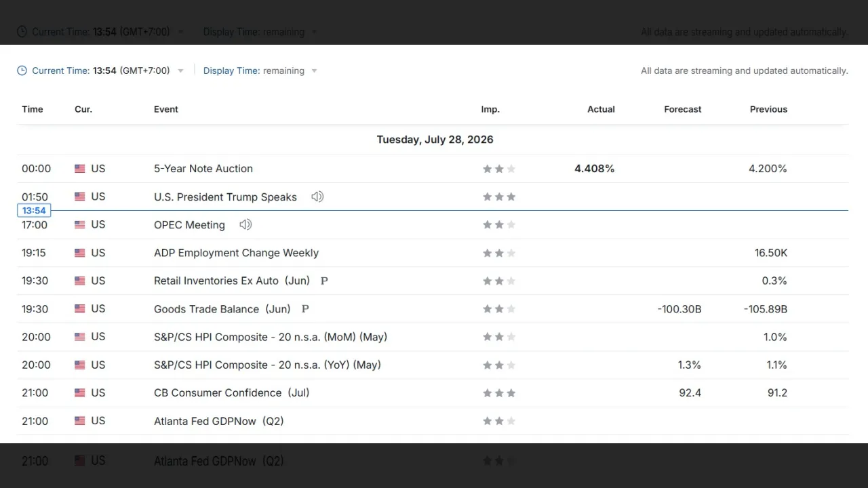Screen dimensions: 868x488
Task: Click the previous value -105.89B
Action: [766, 309]
